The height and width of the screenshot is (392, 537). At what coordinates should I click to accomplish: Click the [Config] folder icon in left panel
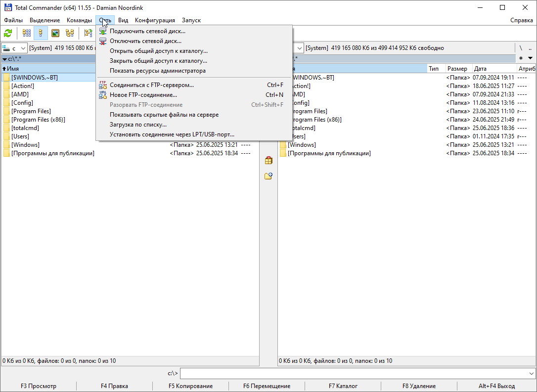(6, 103)
